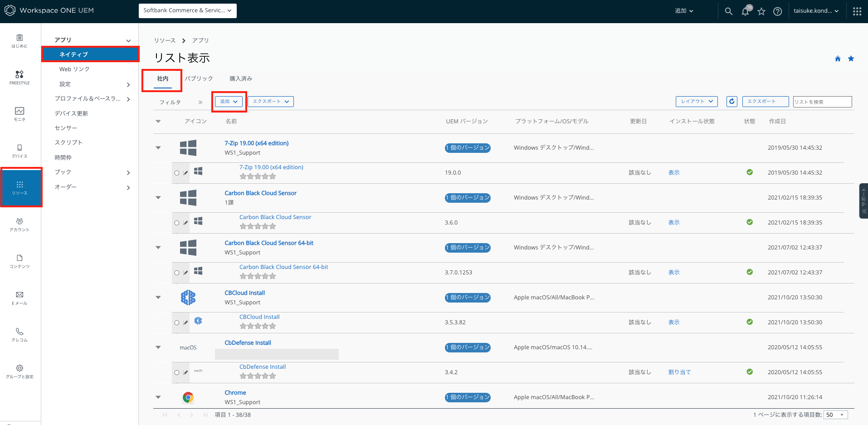Select radio button for Carbon Black Cloud Sensor 3.6.0

pos(177,223)
